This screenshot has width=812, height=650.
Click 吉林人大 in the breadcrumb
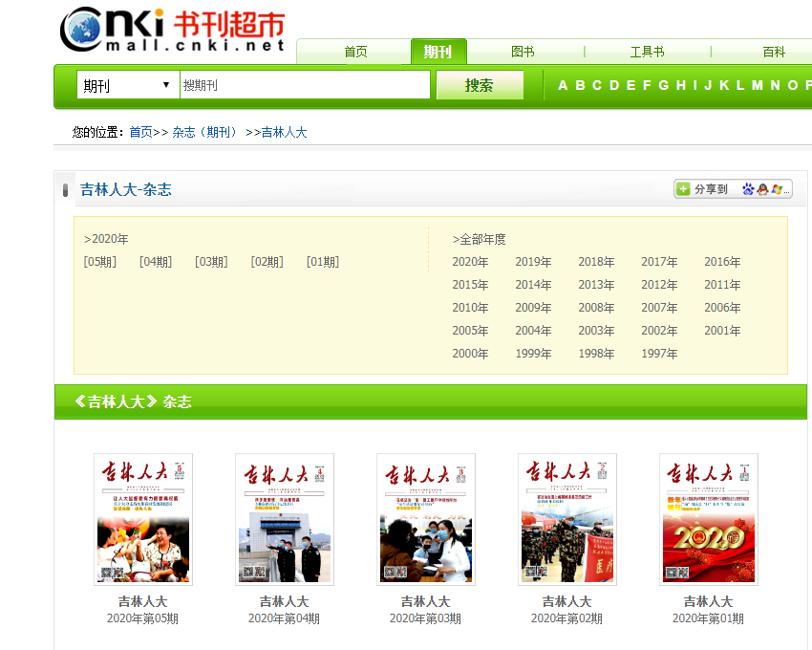284,132
